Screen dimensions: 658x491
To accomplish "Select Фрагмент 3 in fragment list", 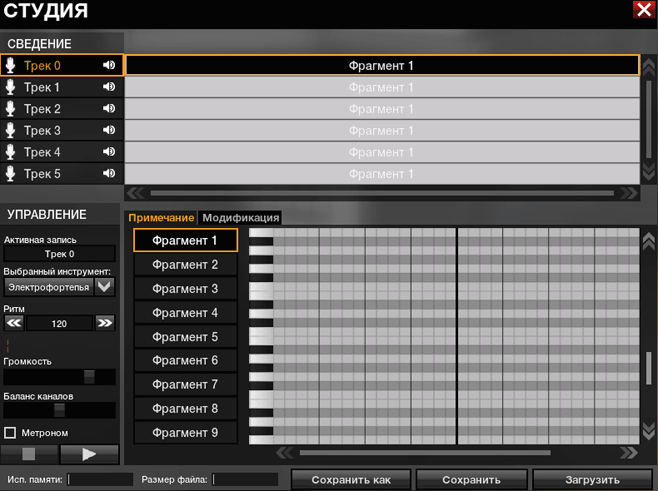I will (x=185, y=289).
